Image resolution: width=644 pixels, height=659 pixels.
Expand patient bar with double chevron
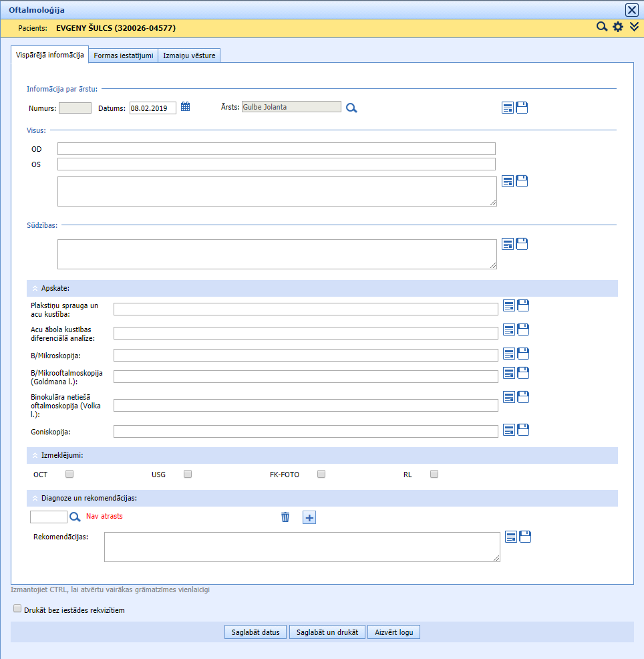click(x=634, y=27)
